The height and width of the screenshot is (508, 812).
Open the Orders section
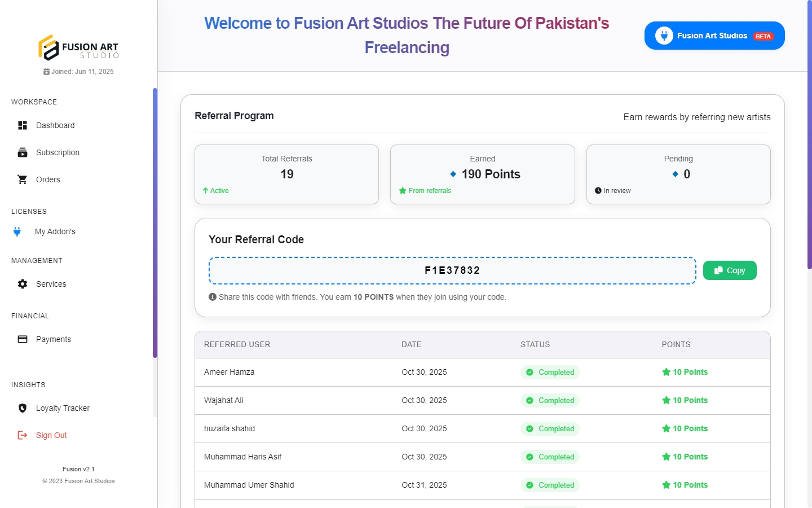(x=48, y=179)
